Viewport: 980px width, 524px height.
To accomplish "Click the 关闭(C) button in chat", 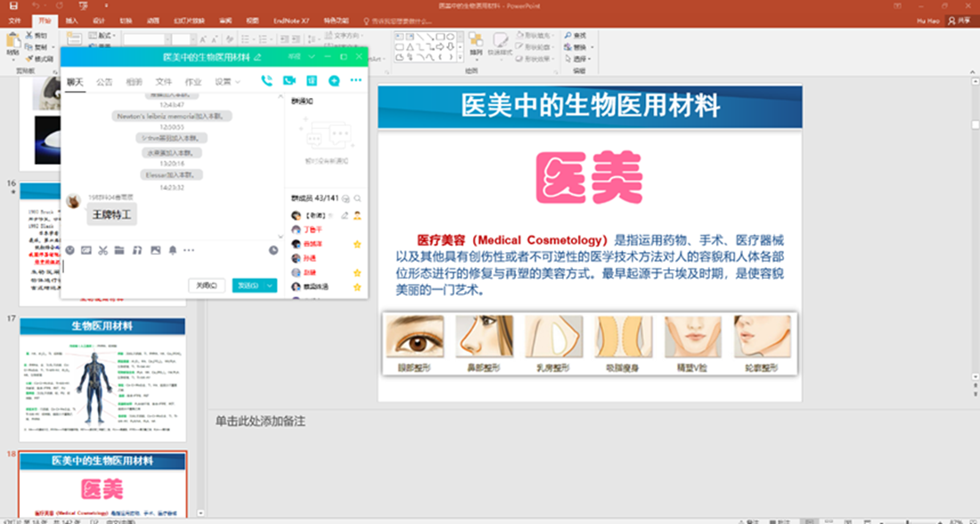I will tap(206, 285).
